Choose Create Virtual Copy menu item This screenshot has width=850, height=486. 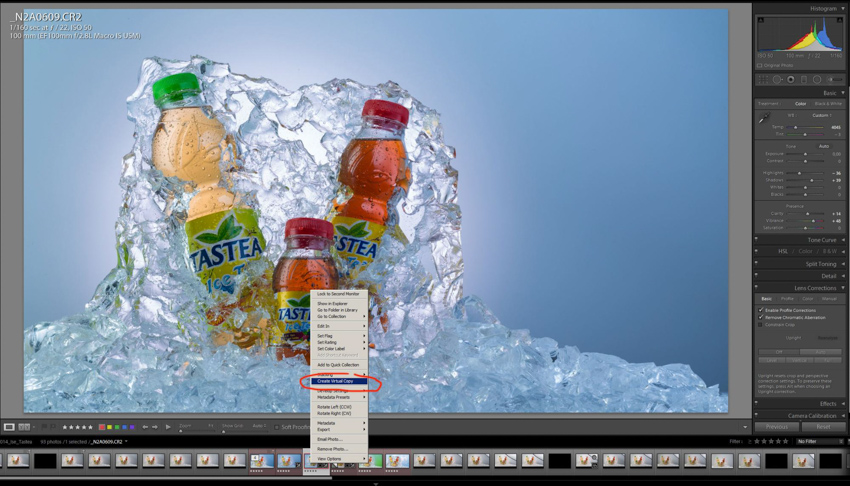click(x=339, y=381)
